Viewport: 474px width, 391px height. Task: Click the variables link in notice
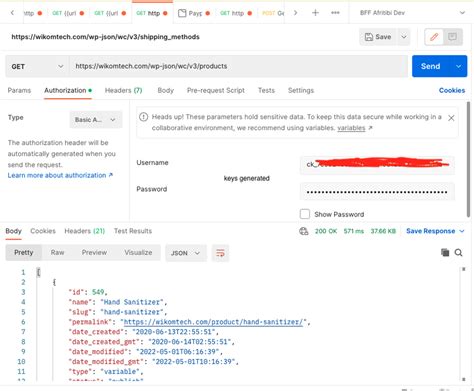(351, 128)
